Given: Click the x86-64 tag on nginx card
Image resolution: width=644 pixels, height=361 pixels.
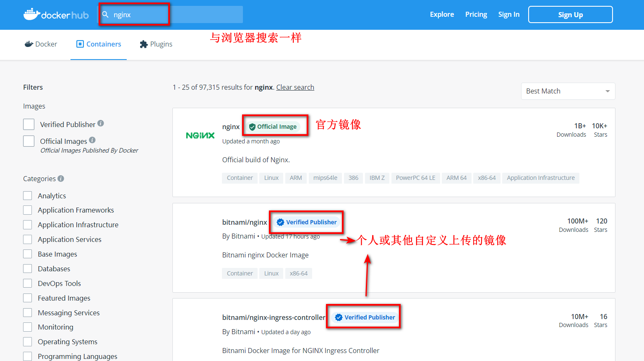Looking at the screenshot, I should (x=487, y=178).
